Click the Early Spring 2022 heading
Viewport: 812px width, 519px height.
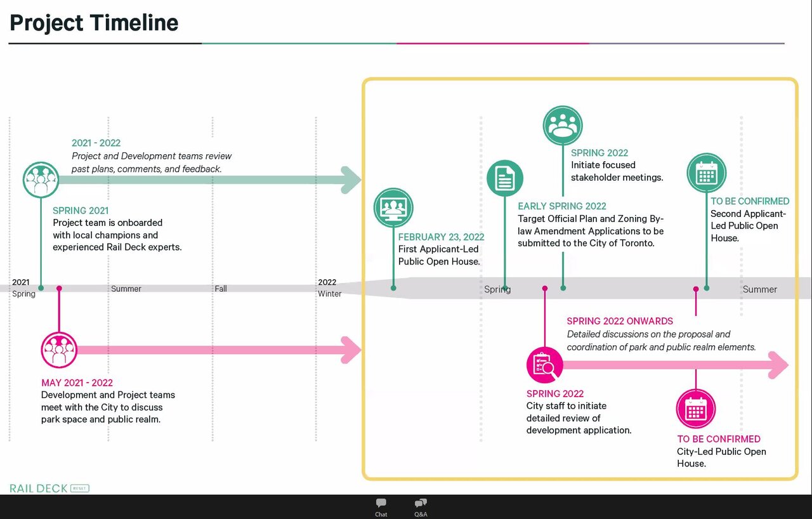(x=561, y=206)
